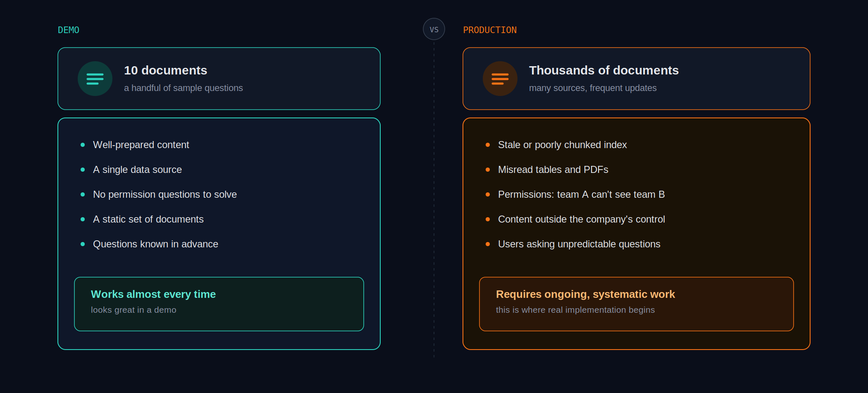This screenshot has height=393, width=868.
Task: Click the "10 documents" title
Action: 166,70
